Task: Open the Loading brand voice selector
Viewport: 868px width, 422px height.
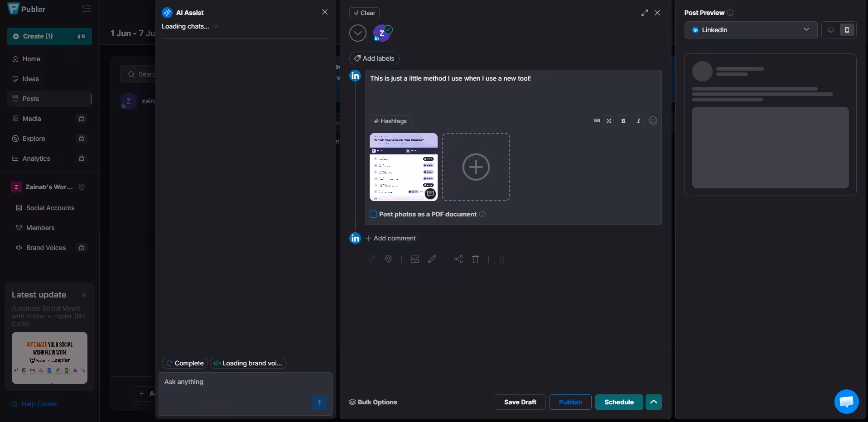Action: (x=248, y=363)
